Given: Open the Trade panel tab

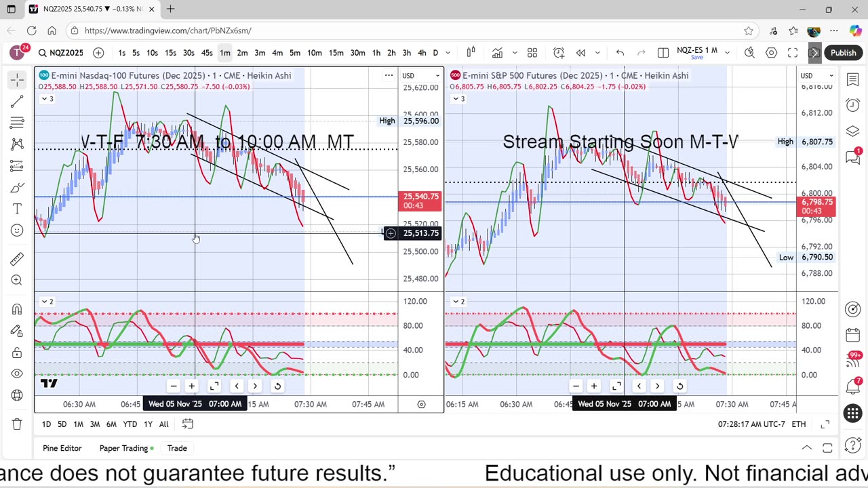Looking at the screenshot, I should point(177,448).
